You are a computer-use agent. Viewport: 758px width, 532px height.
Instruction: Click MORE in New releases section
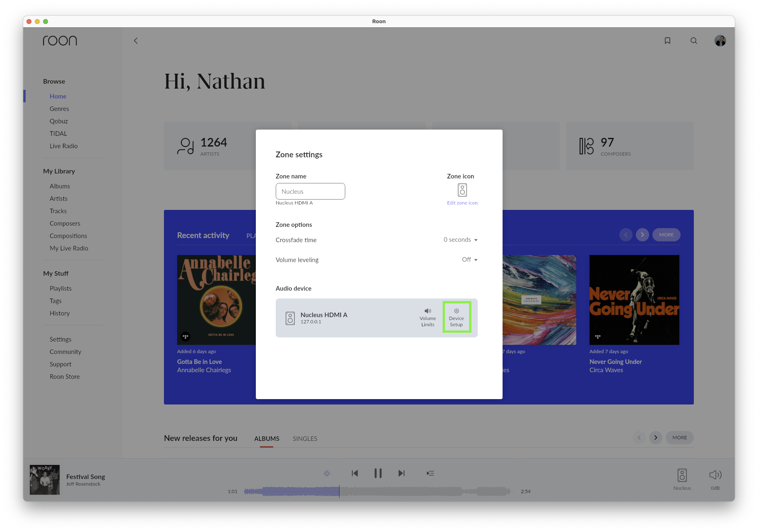pyautogui.click(x=679, y=438)
